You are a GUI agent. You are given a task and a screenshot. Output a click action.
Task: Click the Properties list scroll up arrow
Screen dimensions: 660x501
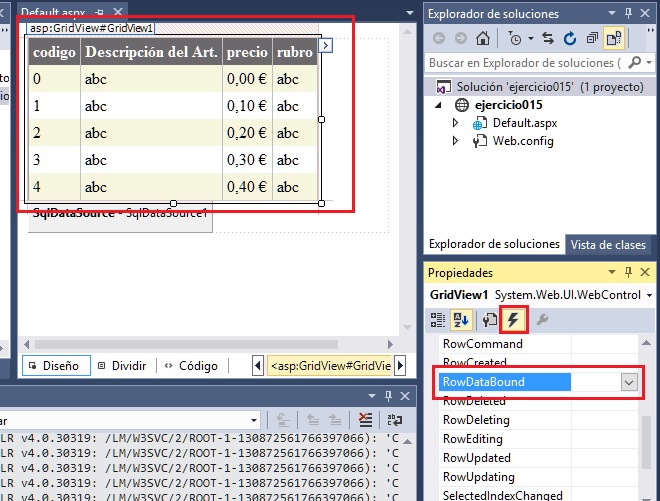647,343
